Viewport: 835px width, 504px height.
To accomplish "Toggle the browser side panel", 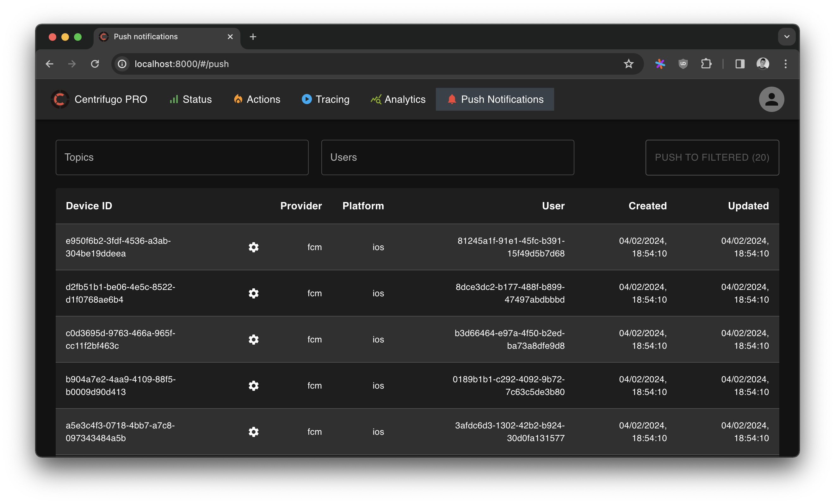I will (740, 64).
